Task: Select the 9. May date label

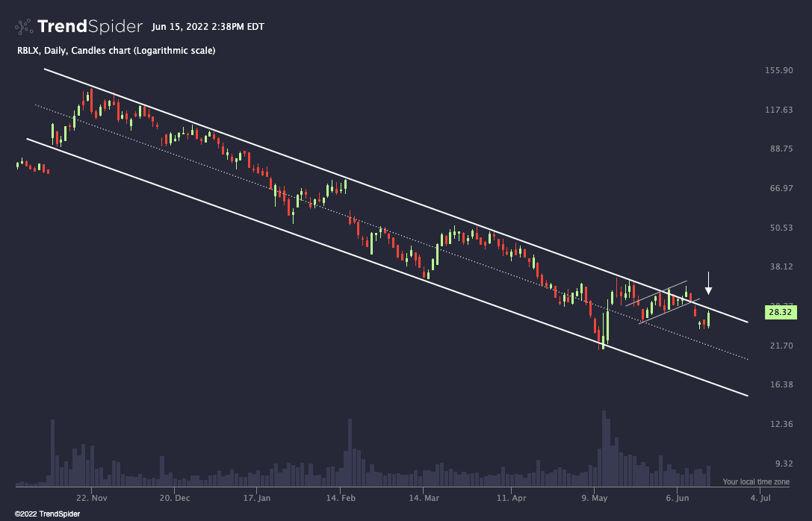Action: 594,497
